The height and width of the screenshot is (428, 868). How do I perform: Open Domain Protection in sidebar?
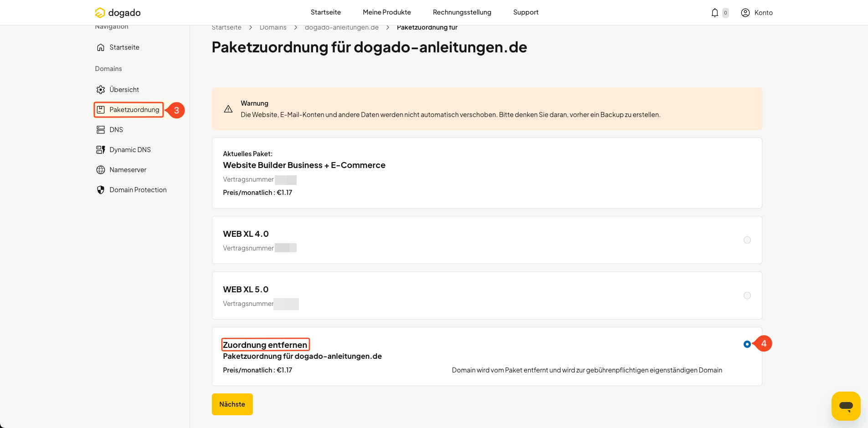tap(138, 190)
